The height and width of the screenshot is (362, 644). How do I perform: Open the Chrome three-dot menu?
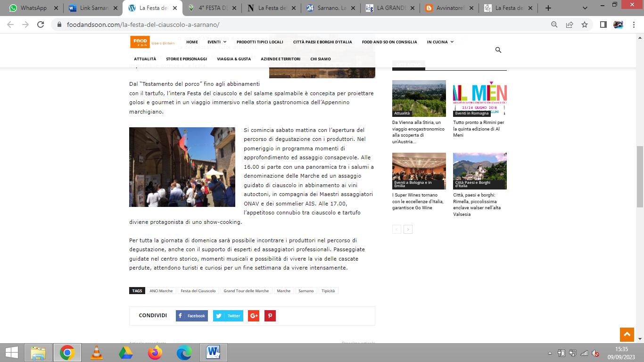click(x=633, y=25)
